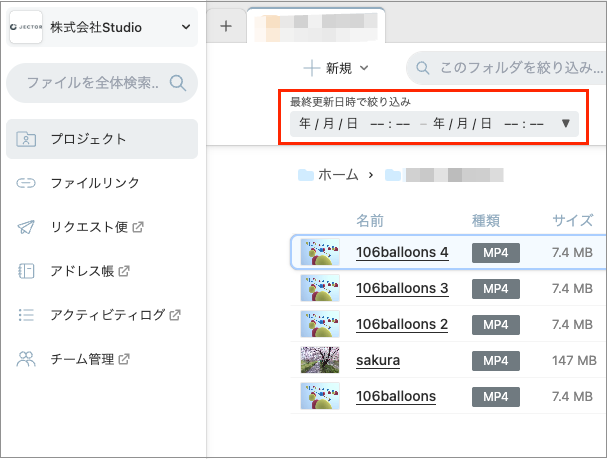Open the アドレス帳 address book icon

click(26, 271)
